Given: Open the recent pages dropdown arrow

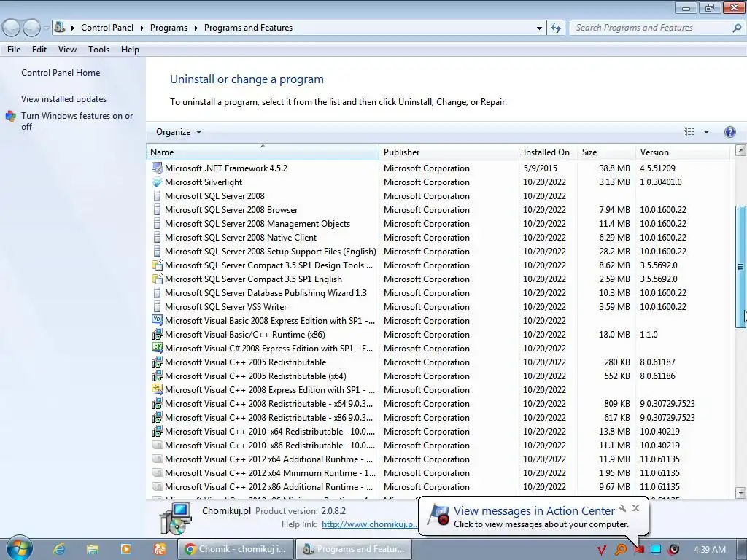Looking at the screenshot, I should click(x=46, y=28).
